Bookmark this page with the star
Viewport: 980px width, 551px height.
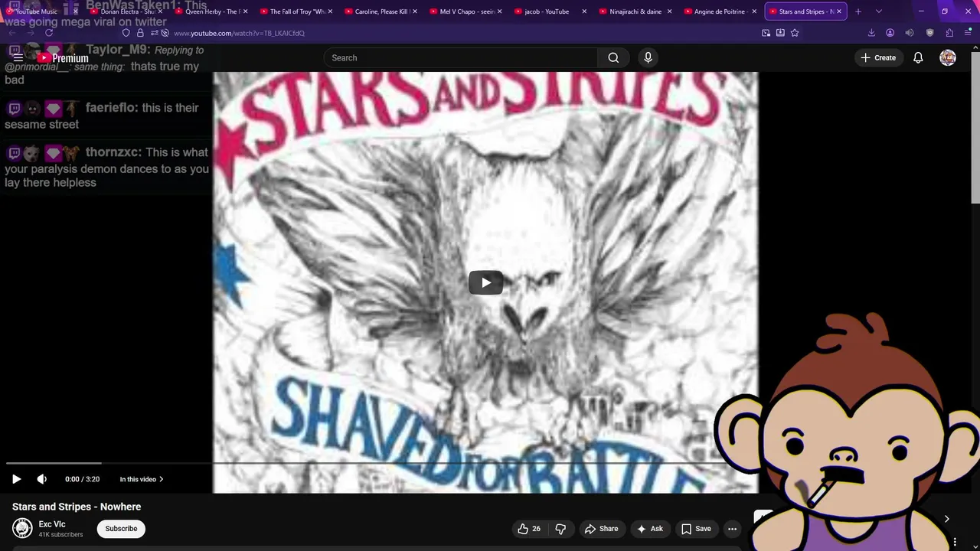[x=795, y=33]
